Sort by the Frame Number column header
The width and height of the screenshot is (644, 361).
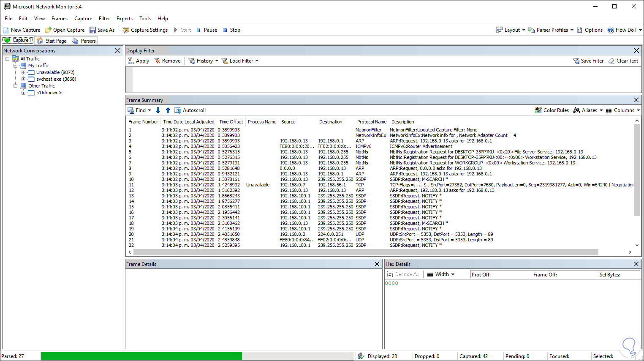(x=143, y=122)
